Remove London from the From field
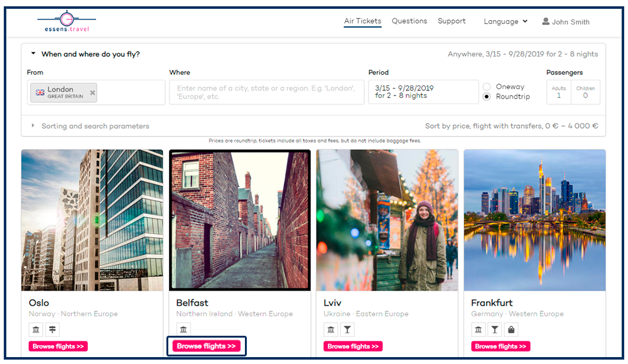The width and height of the screenshot is (628, 364). click(92, 92)
